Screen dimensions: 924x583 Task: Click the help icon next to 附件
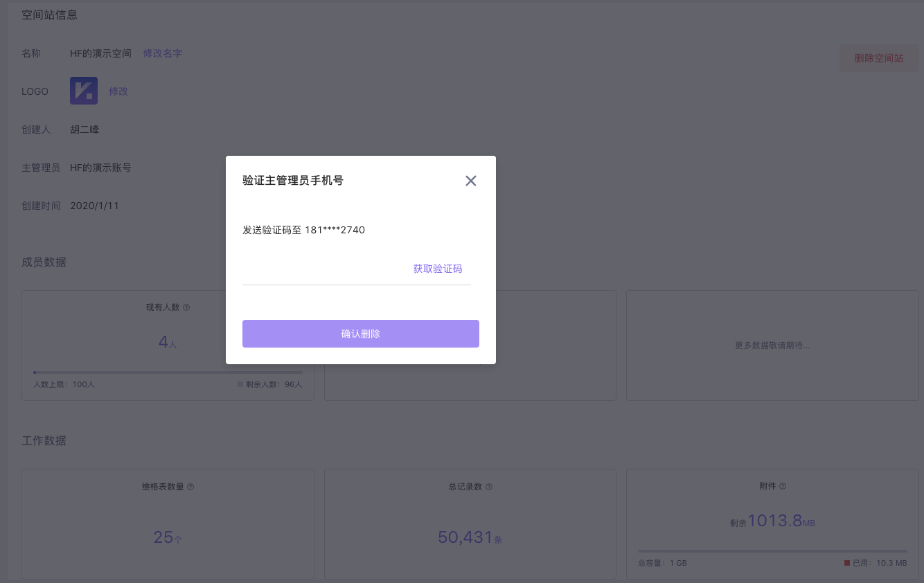pyautogui.click(x=783, y=486)
